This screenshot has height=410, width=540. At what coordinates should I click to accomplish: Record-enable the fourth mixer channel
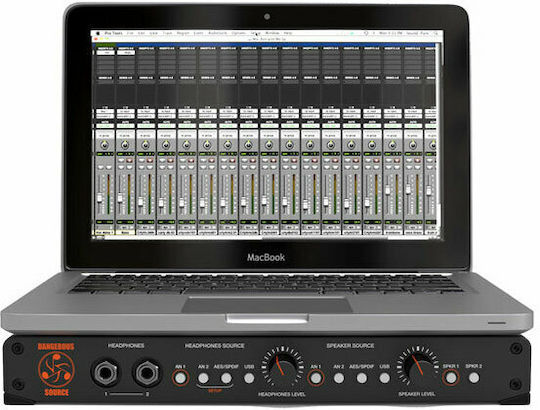pos(170,160)
